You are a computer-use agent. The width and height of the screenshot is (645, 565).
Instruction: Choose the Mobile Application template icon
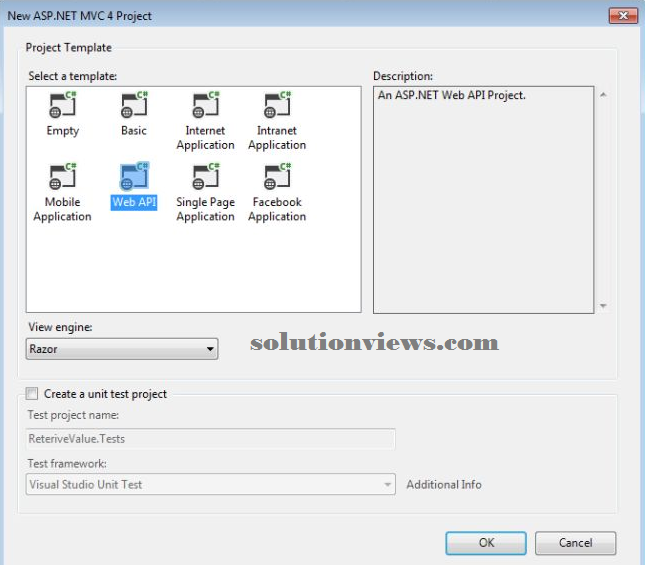[63, 176]
